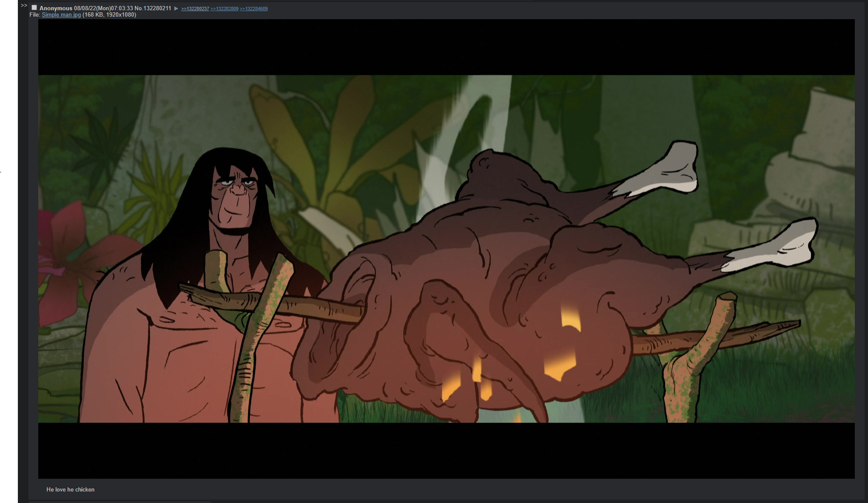Image resolution: width=868 pixels, height=503 pixels.
Task: Open the Simple man.jpg file link
Action: coord(61,15)
